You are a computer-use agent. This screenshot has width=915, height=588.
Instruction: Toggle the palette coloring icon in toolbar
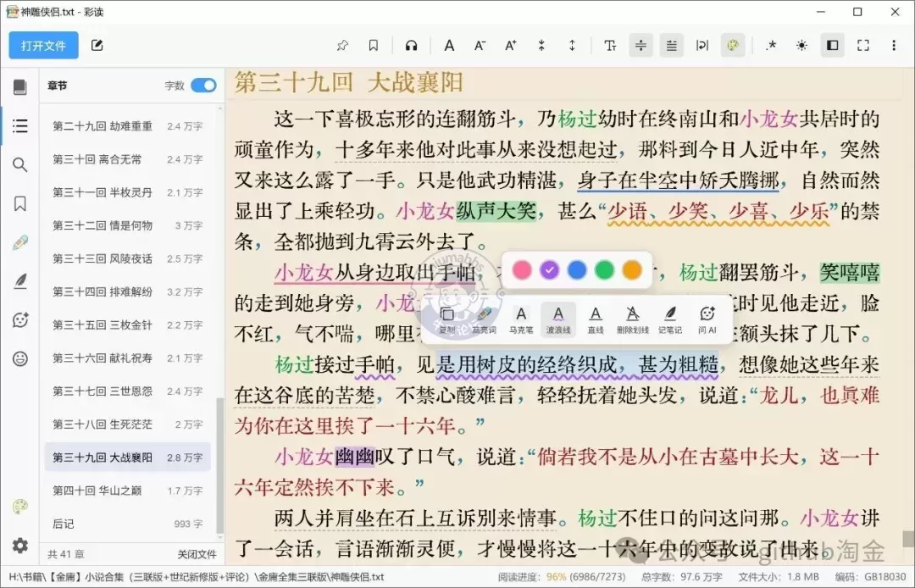(733, 46)
